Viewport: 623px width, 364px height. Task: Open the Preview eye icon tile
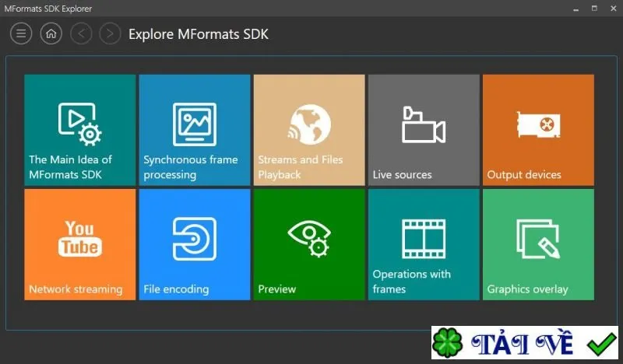tap(309, 244)
